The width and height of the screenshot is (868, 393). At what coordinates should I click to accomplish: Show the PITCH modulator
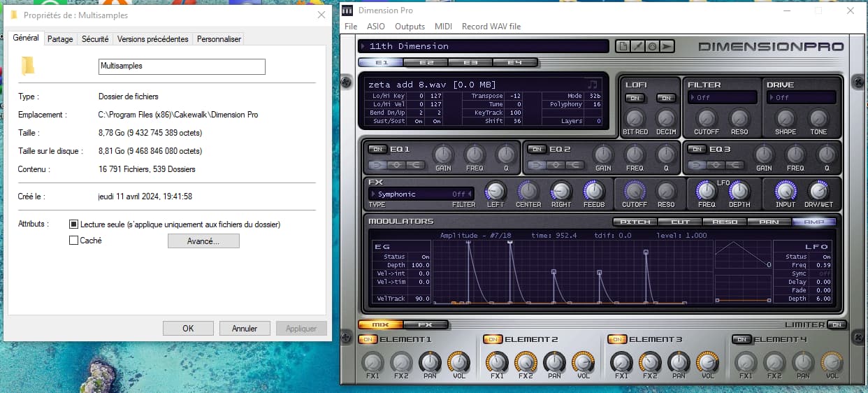tap(635, 222)
